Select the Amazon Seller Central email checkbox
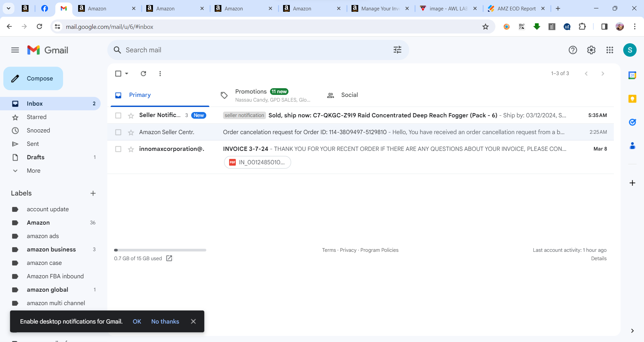644x342 pixels. pos(118,132)
